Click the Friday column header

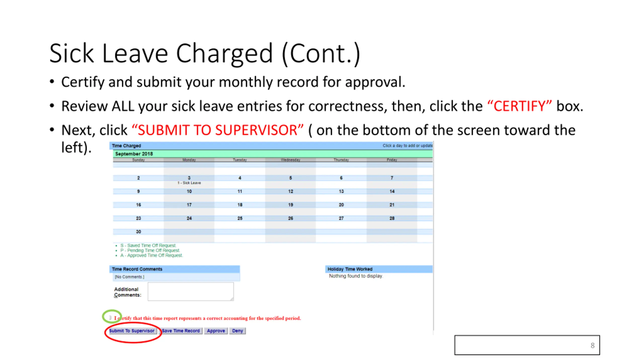[392, 160]
